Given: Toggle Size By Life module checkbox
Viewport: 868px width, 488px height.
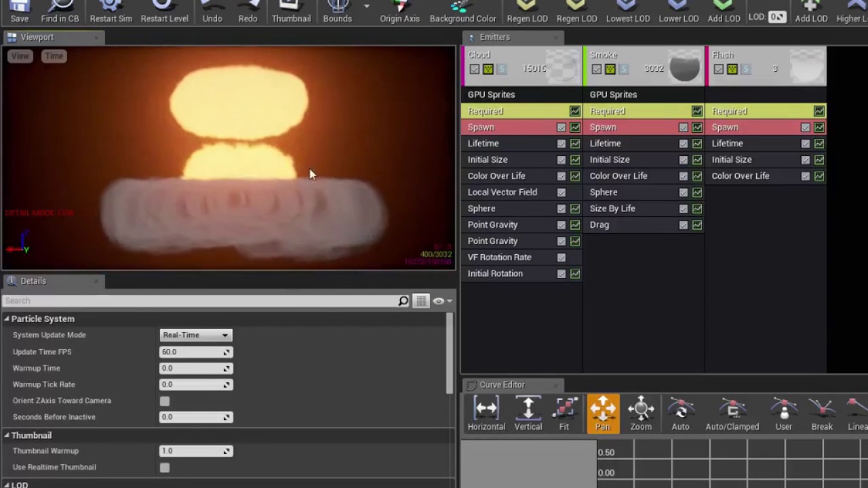Looking at the screenshot, I should point(684,209).
